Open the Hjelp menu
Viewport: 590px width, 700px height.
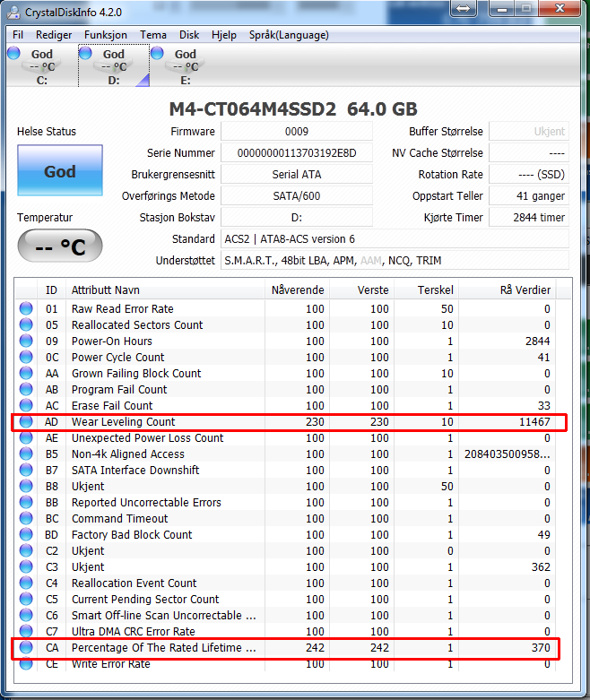[x=224, y=35]
